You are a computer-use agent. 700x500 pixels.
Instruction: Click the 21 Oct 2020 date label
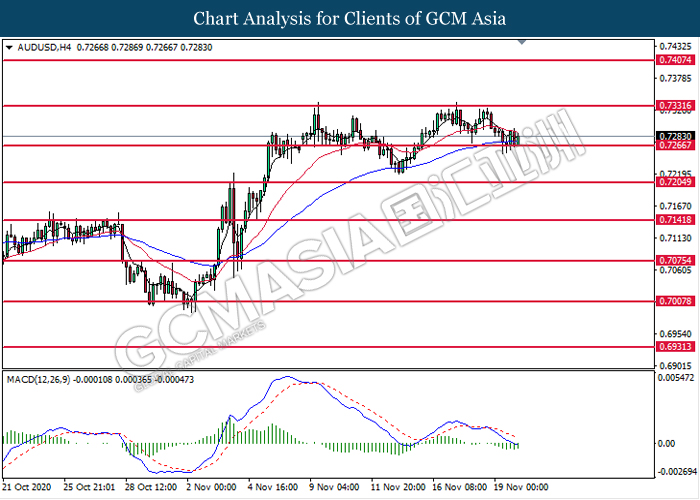click(27, 487)
